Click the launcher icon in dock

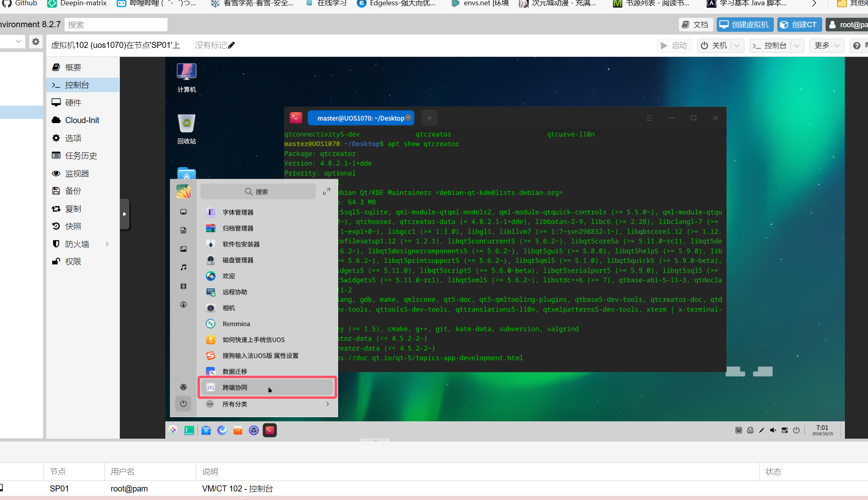(173, 430)
